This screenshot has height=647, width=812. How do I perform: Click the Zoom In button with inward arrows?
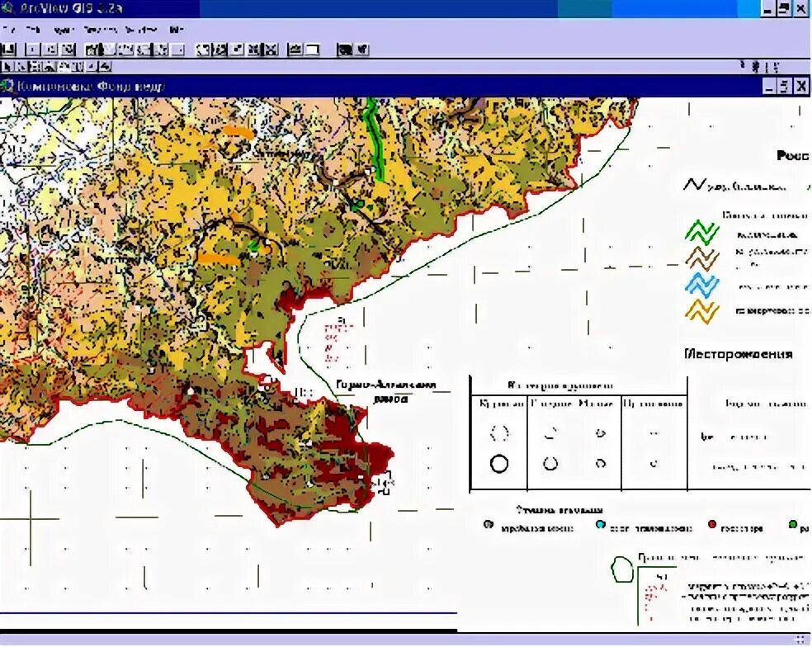coord(254,50)
